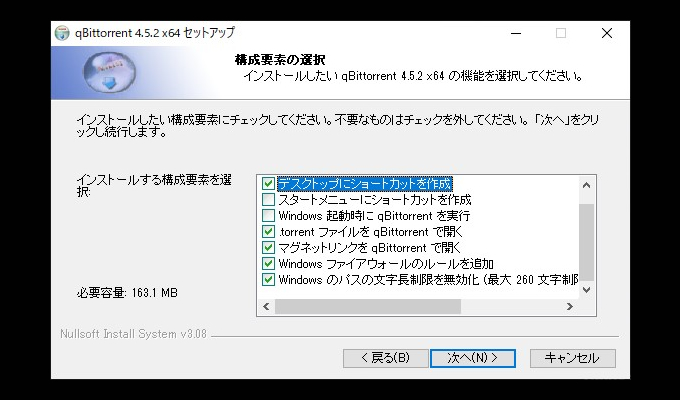
Task: Check the スタートメニューにショートカットを作成 checkbox
Action: 268,200
